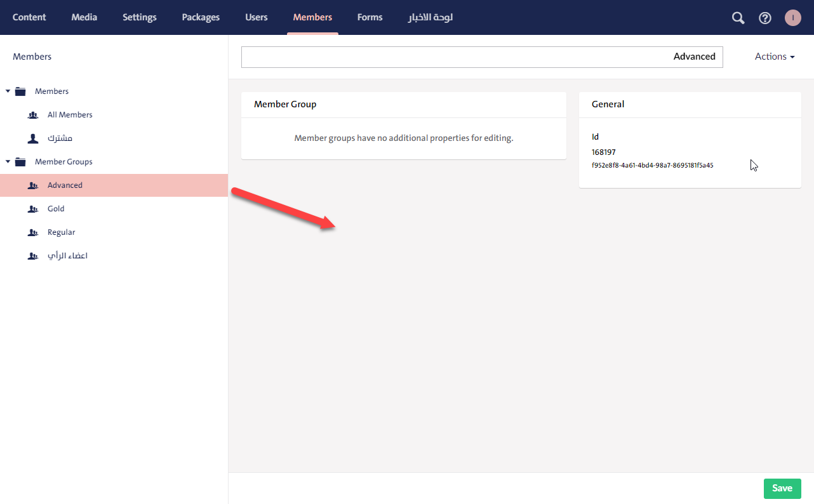This screenshot has height=504, width=814.
Task: Switch to the Users section
Action: point(257,17)
